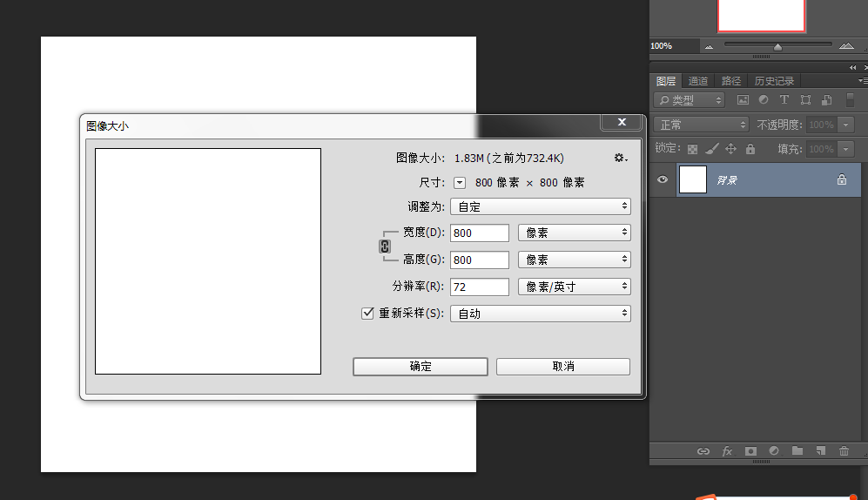The width and height of the screenshot is (868, 500).
Task: Click the lock transparent pixels icon
Action: [x=692, y=149]
